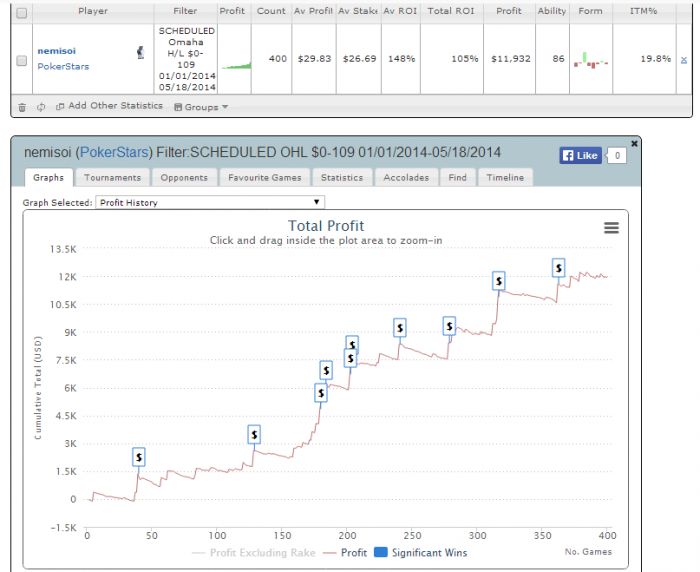The width and height of the screenshot is (700, 572).
Task: Click the significant win marker near game 128
Action: [x=254, y=434]
